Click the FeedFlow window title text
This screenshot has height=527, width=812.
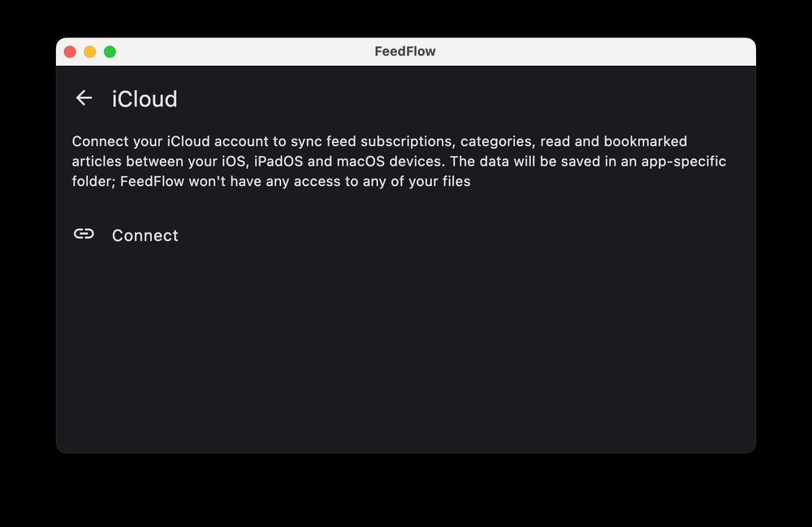point(405,51)
